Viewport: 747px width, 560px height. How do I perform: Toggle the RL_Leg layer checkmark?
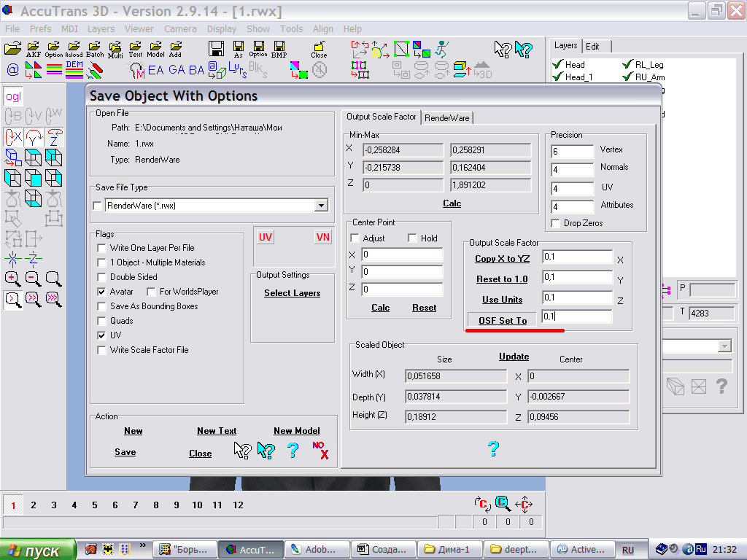point(628,64)
